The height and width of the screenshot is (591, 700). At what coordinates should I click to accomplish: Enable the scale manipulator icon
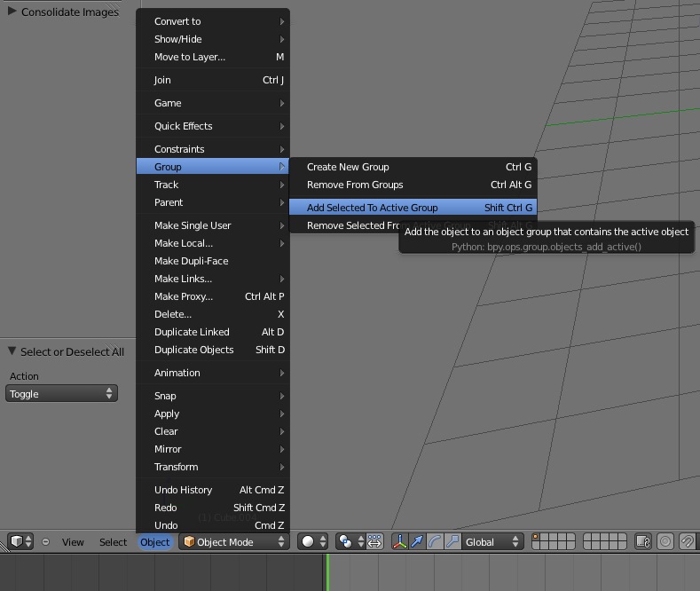(452, 541)
